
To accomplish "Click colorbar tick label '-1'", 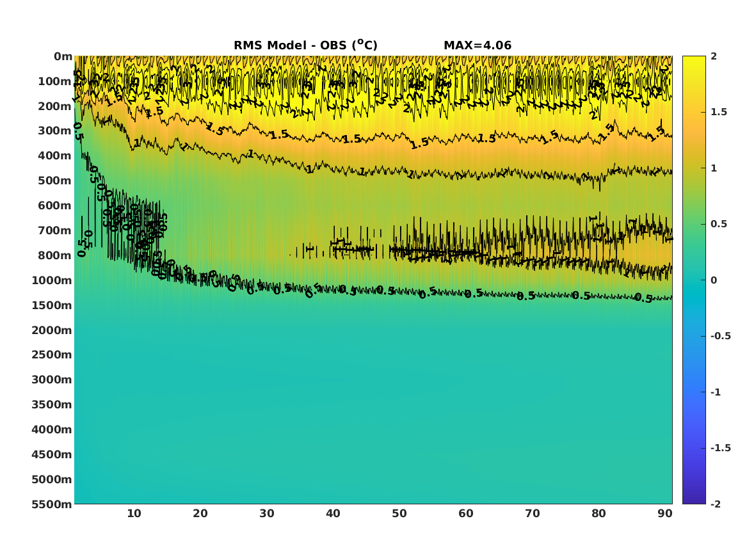I will [716, 392].
